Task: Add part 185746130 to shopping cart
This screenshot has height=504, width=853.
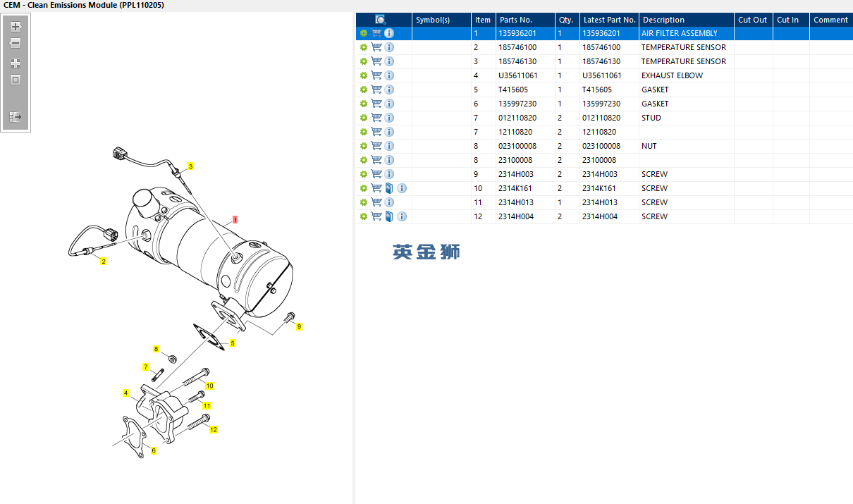Action: click(x=376, y=61)
